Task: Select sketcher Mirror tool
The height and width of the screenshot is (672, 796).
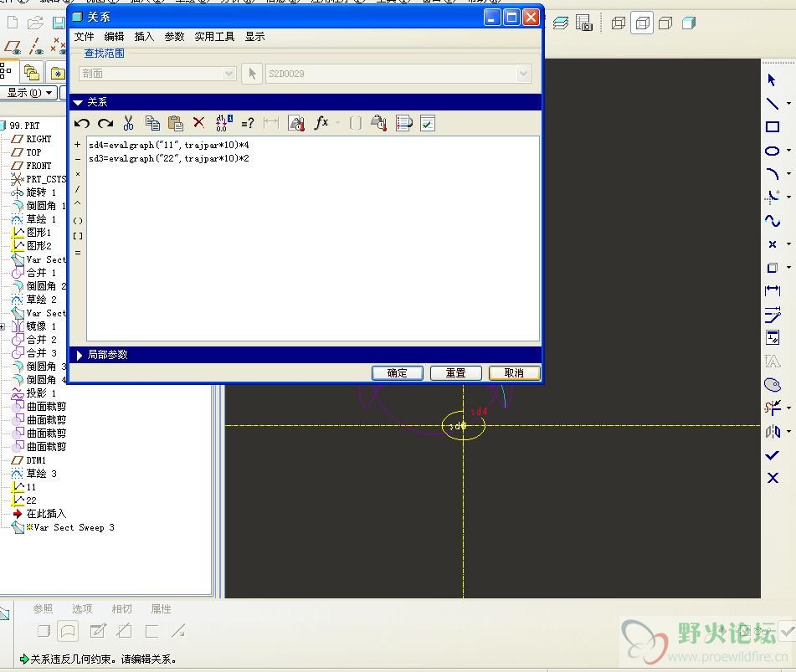Action: point(772,432)
